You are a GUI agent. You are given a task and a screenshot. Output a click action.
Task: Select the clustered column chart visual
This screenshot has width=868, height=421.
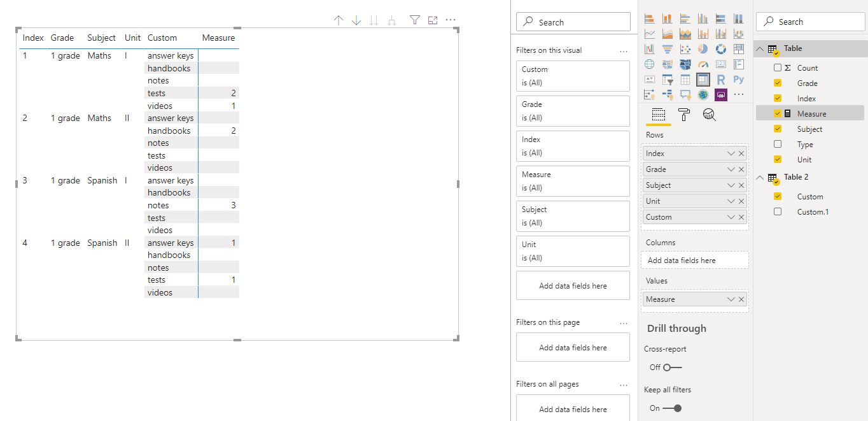[703, 18]
